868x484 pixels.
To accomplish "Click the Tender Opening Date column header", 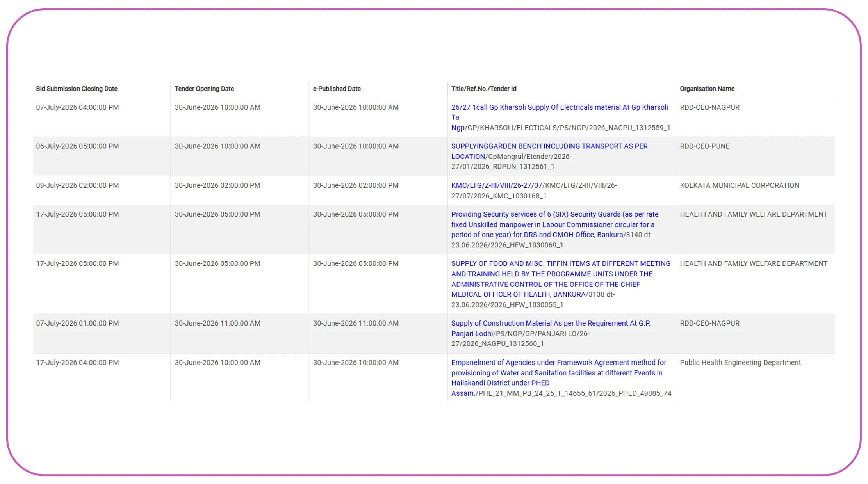I will pos(204,89).
